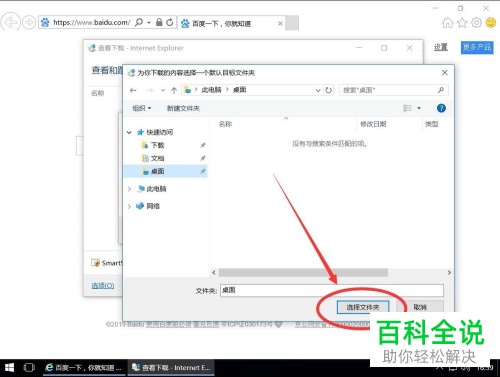Select 文档 in quick access
This screenshot has width=500, height=377.
(x=157, y=158)
